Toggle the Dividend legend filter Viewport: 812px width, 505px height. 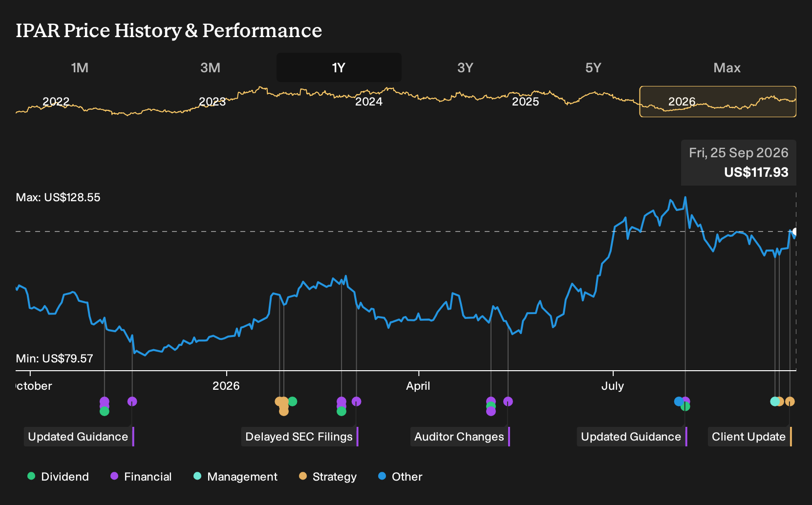click(x=58, y=476)
